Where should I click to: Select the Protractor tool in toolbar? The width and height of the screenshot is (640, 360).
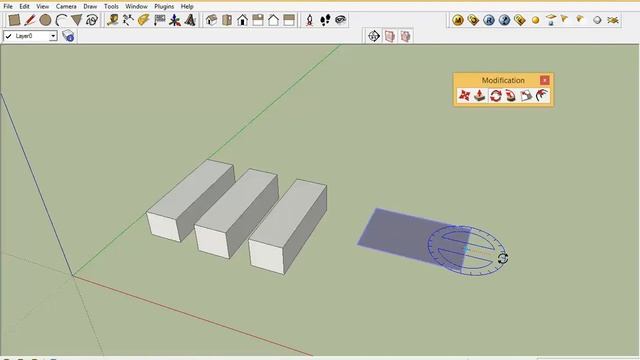[144, 20]
